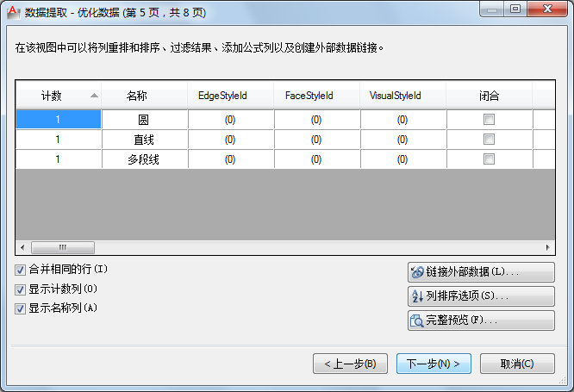This screenshot has height=392, width=574.
Task: Select the EdgeStyleId column header
Action: point(231,96)
